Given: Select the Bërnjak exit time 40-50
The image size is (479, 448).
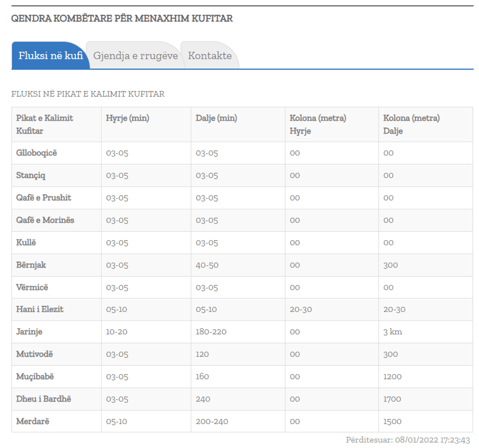Looking at the screenshot, I should click(207, 265).
